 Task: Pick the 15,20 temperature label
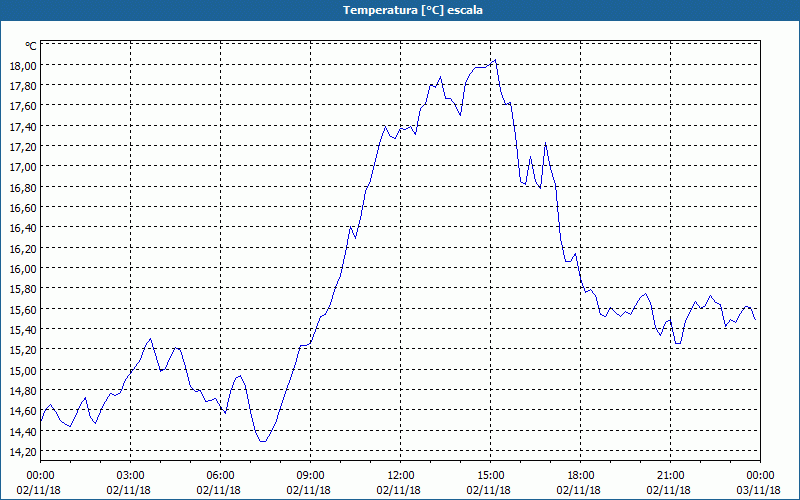23,350
